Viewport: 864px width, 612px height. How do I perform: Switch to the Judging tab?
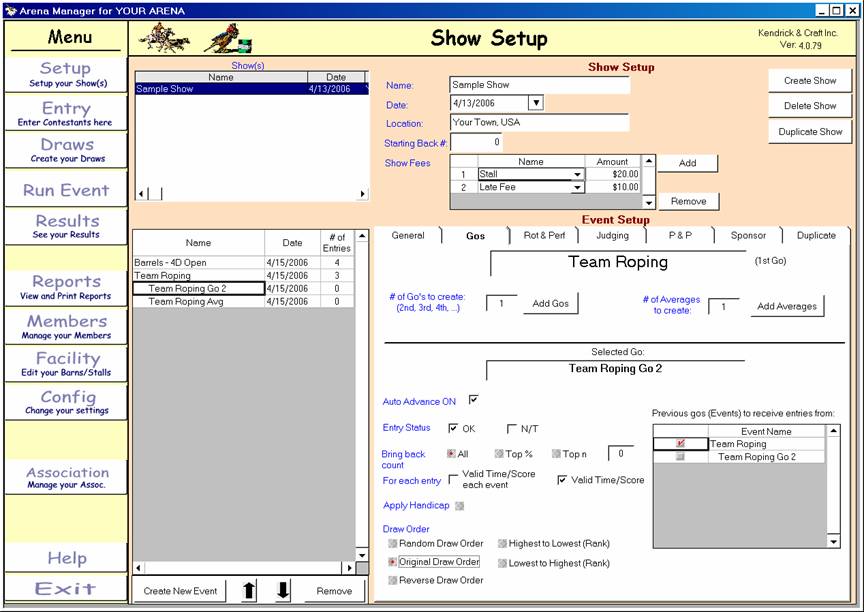(612, 236)
